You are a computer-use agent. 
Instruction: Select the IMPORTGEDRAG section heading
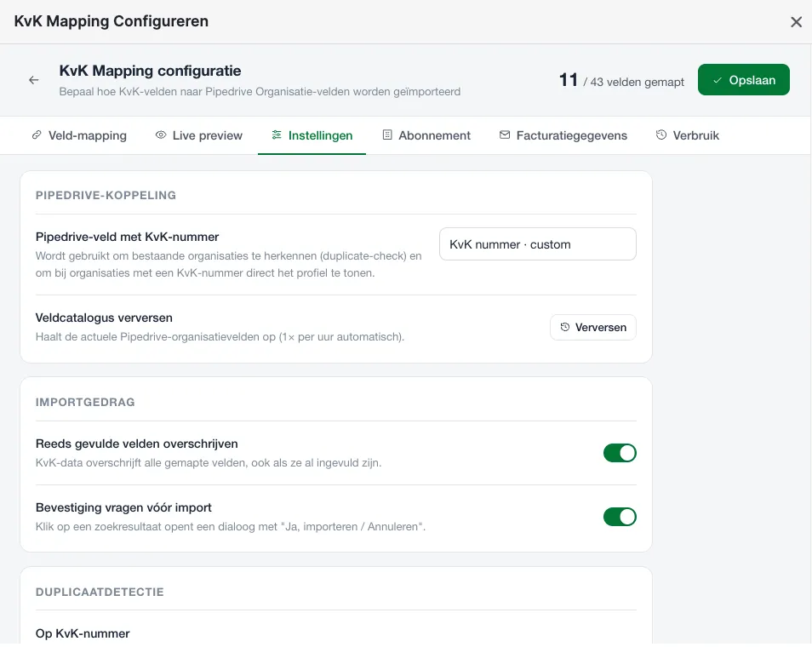click(85, 402)
